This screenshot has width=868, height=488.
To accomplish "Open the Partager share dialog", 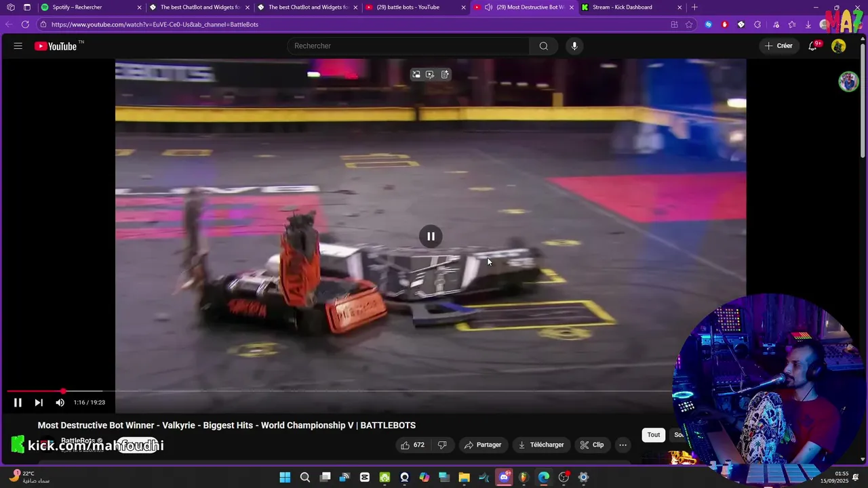I will 483,445.
